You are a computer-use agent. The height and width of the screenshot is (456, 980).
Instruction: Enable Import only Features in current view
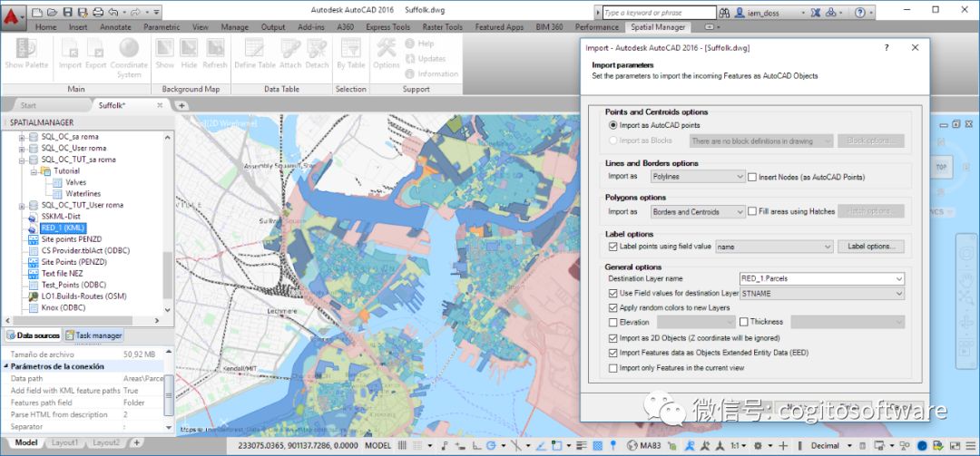click(x=612, y=369)
